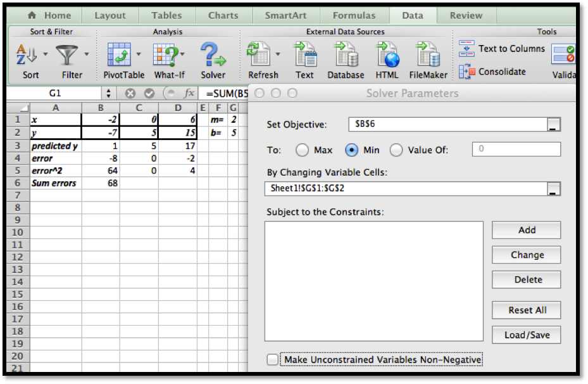This screenshot has width=588, height=384.
Task: Open the name box G1 stepper
Action: click(x=108, y=93)
